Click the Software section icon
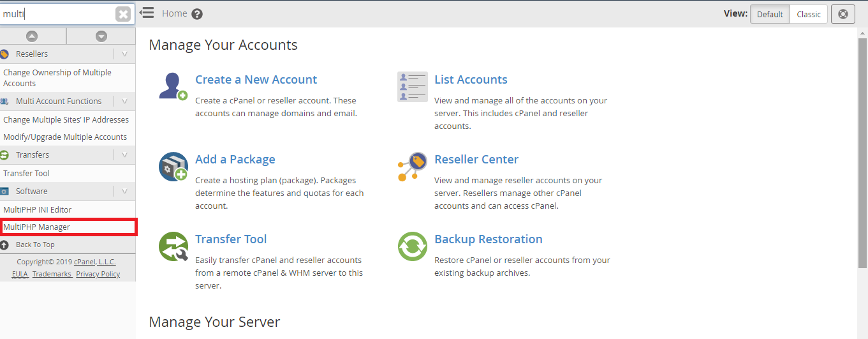The image size is (868, 339). tap(4, 192)
